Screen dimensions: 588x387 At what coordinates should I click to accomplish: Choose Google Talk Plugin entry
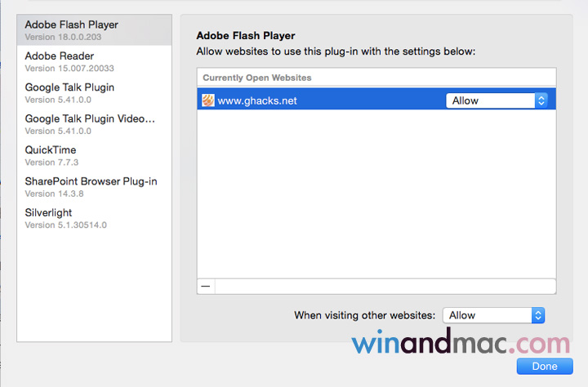click(x=94, y=92)
